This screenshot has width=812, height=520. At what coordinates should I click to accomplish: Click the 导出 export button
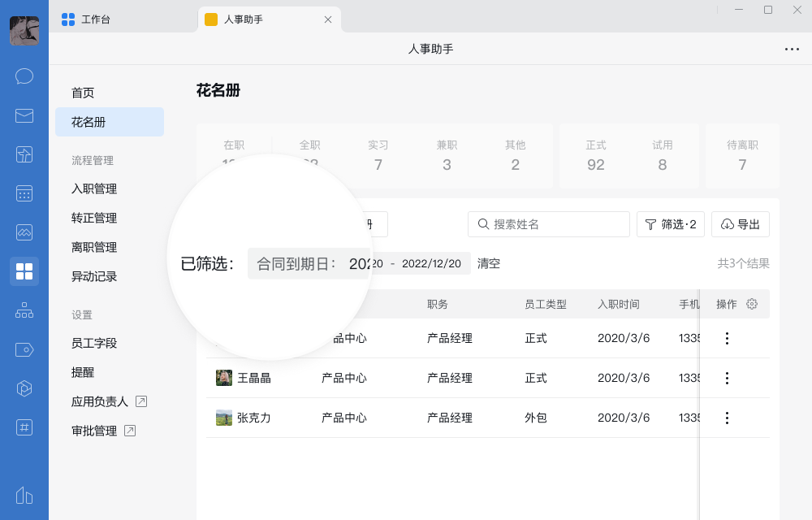click(x=740, y=224)
